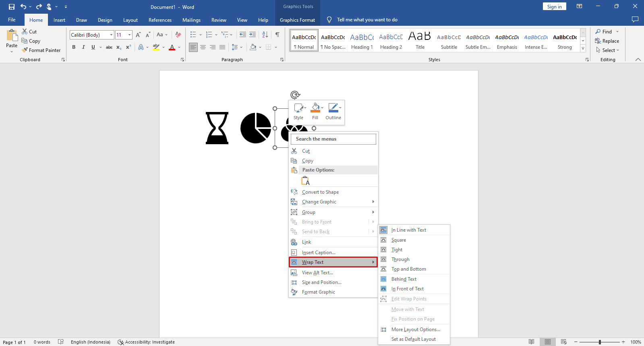Click the Tell me what you want box

click(367, 20)
